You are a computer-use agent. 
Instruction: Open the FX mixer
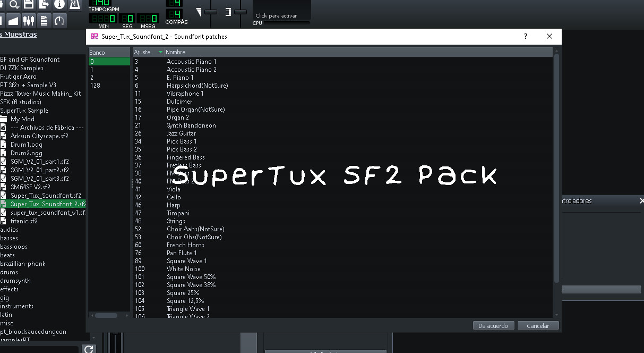coord(28,20)
